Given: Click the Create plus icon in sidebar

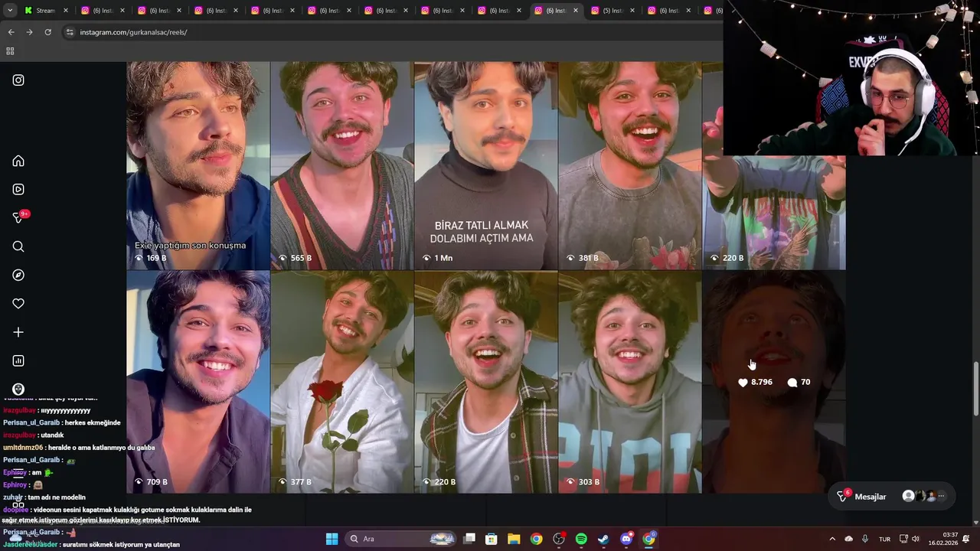Looking at the screenshot, I should (18, 332).
